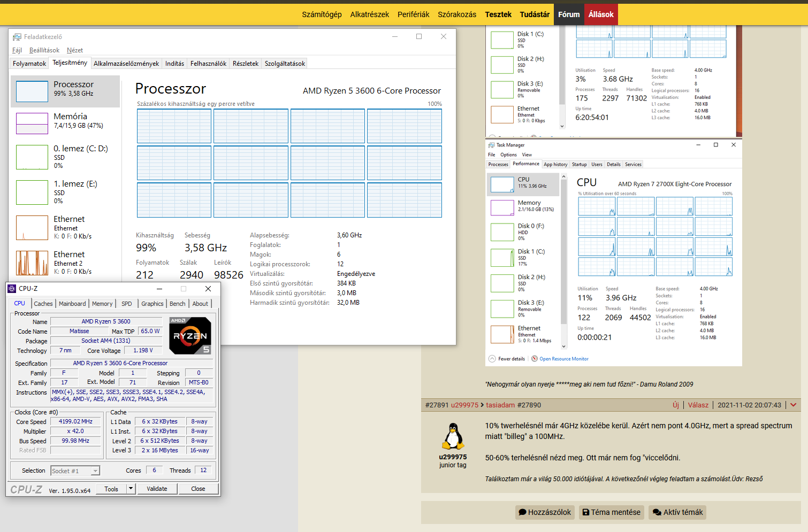This screenshot has height=532, width=808.
Task: Go to the Tudástár section
Action: [x=535, y=14]
